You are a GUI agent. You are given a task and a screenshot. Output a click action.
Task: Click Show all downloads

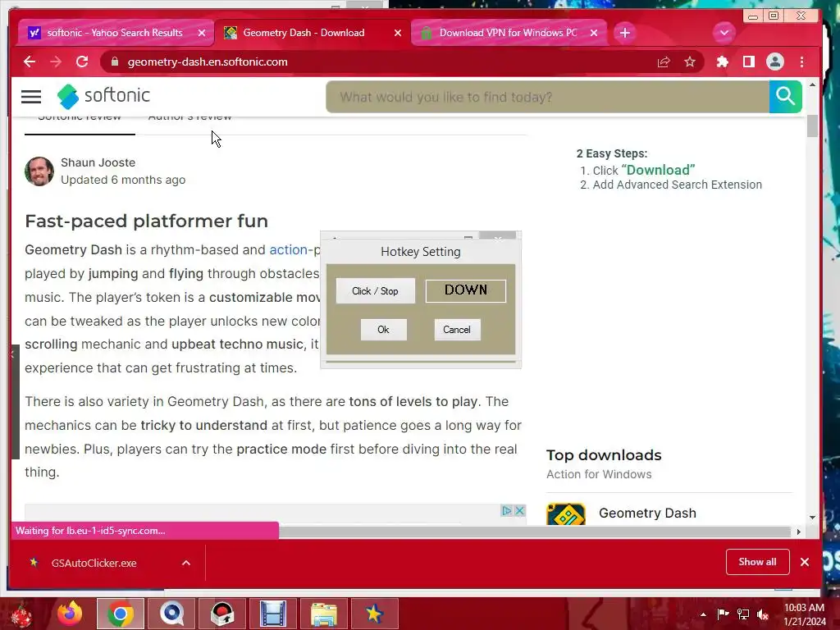point(757,562)
